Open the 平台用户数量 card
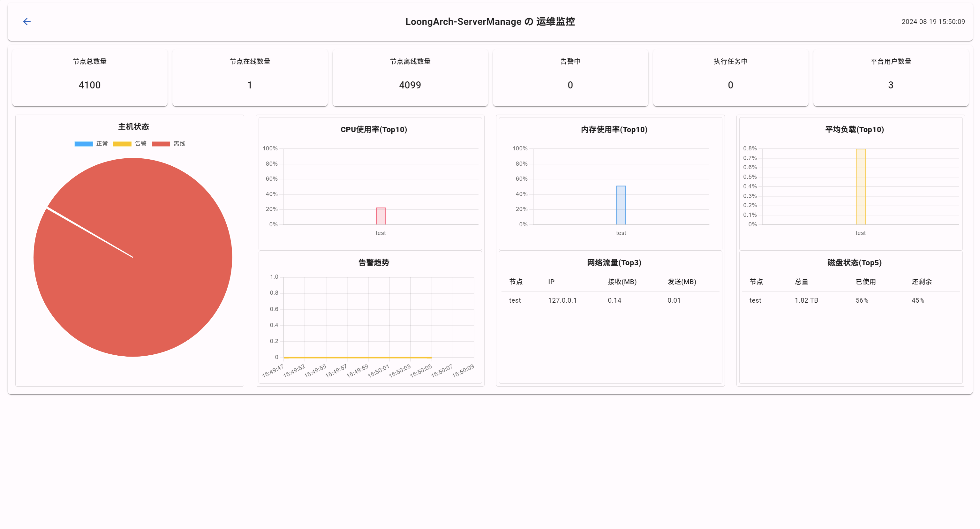This screenshot has width=980, height=529. click(x=891, y=78)
